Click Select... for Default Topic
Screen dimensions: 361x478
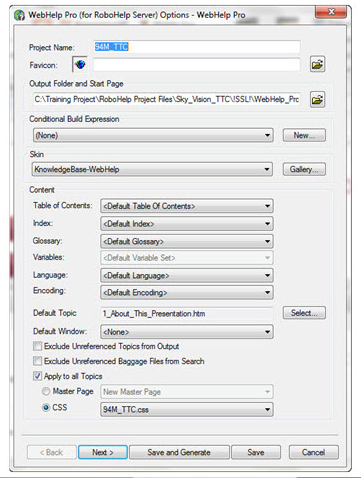click(304, 313)
